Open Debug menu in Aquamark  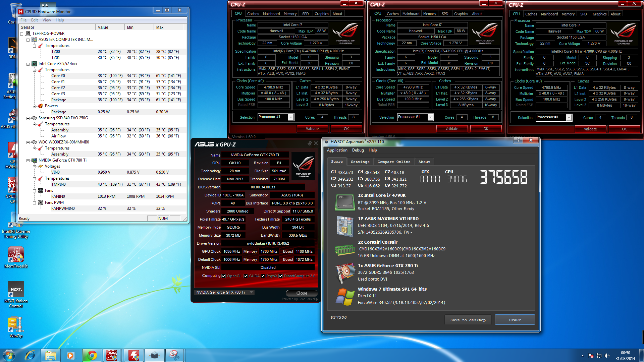[358, 150]
